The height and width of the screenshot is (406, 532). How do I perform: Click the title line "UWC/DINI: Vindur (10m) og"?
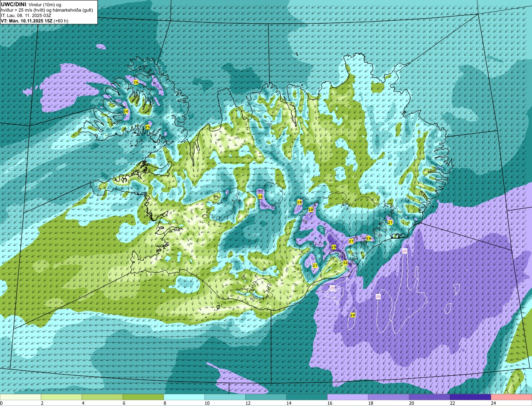pyautogui.click(x=31, y=4)
